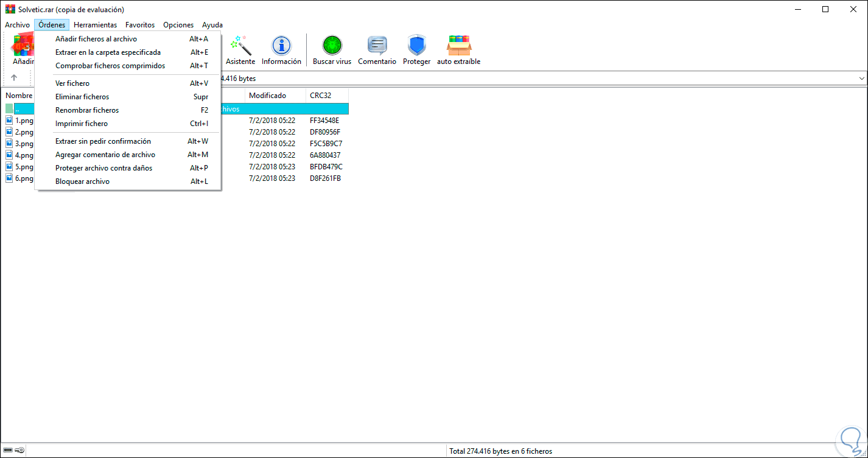Launch the Asistente wizard from the toolbar
868x458 pixels.
240,50
